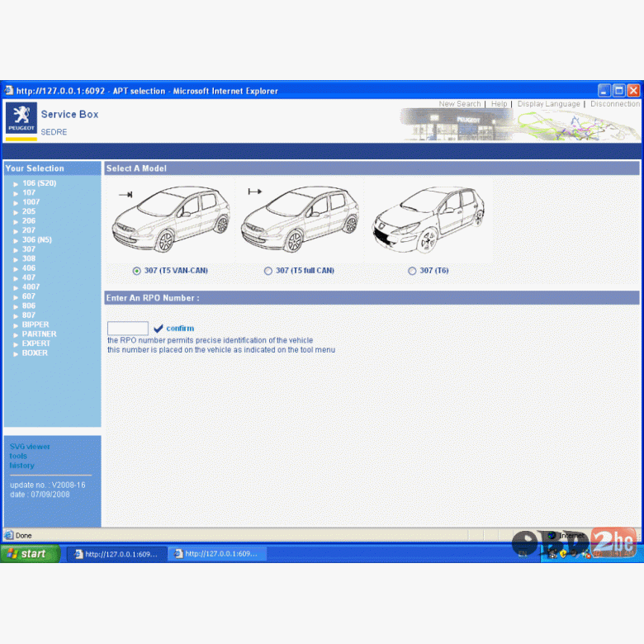Open the history link

pyautogui.click(x=21, y=466)
